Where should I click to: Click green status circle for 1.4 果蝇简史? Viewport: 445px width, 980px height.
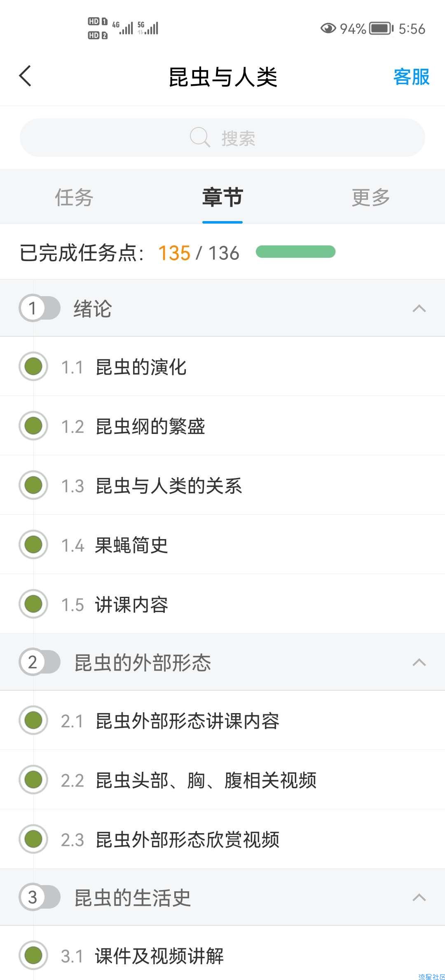pos(33,544)
